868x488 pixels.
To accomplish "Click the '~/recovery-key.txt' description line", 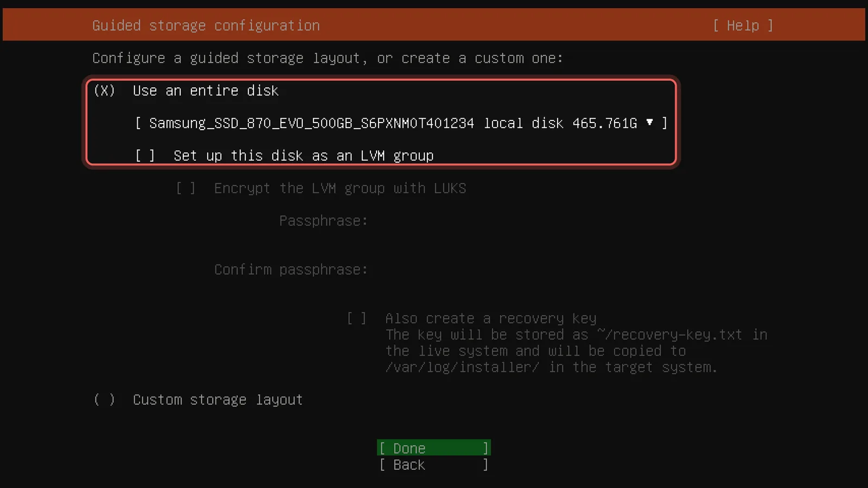I will click(x=576, y=335).
